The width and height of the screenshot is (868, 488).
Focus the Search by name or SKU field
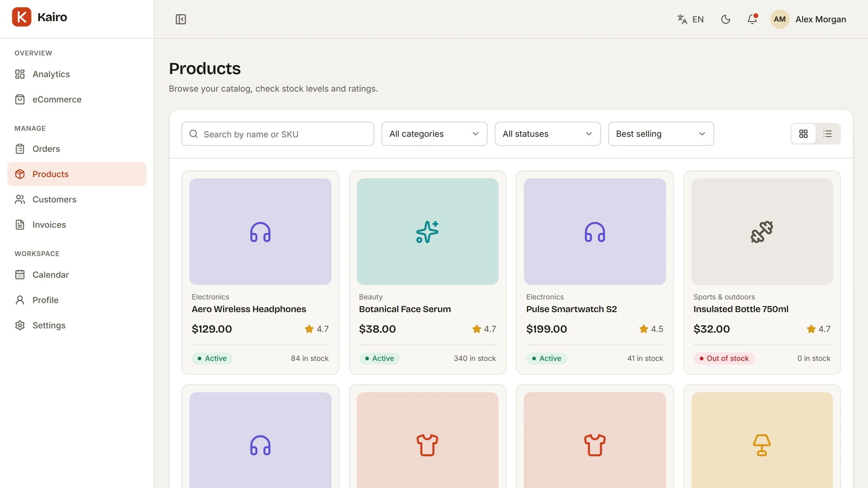pos(278,134)
